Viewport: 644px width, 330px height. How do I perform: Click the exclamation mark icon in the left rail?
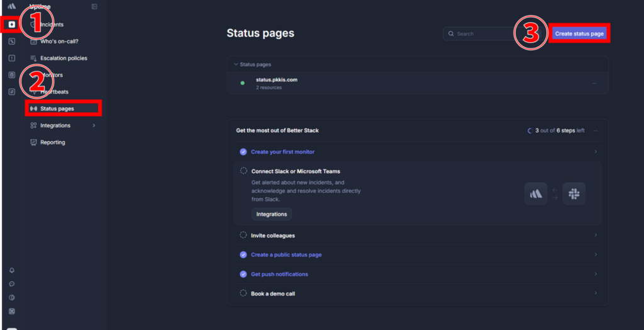(x=11, y=58)
